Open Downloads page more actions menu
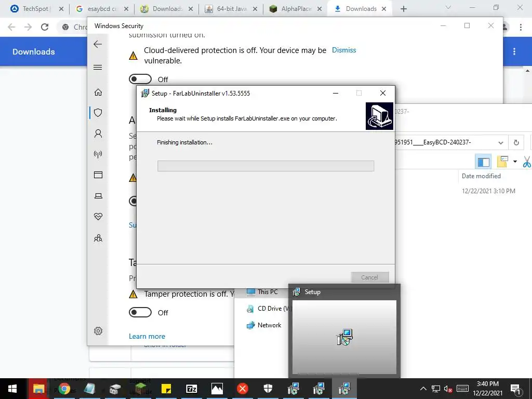 point(514,51)
